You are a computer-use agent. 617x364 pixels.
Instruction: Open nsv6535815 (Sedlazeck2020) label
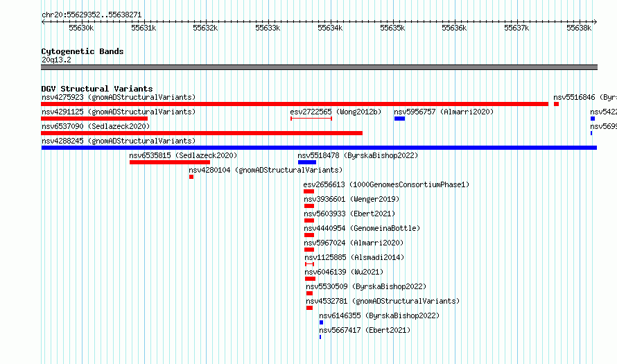tap(184, 155)
